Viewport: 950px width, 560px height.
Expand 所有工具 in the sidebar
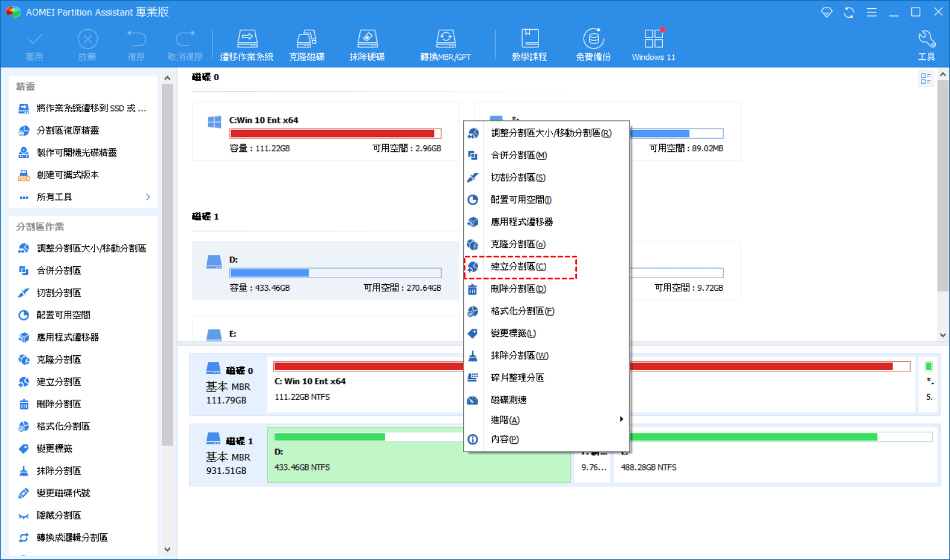coord(83,197)
